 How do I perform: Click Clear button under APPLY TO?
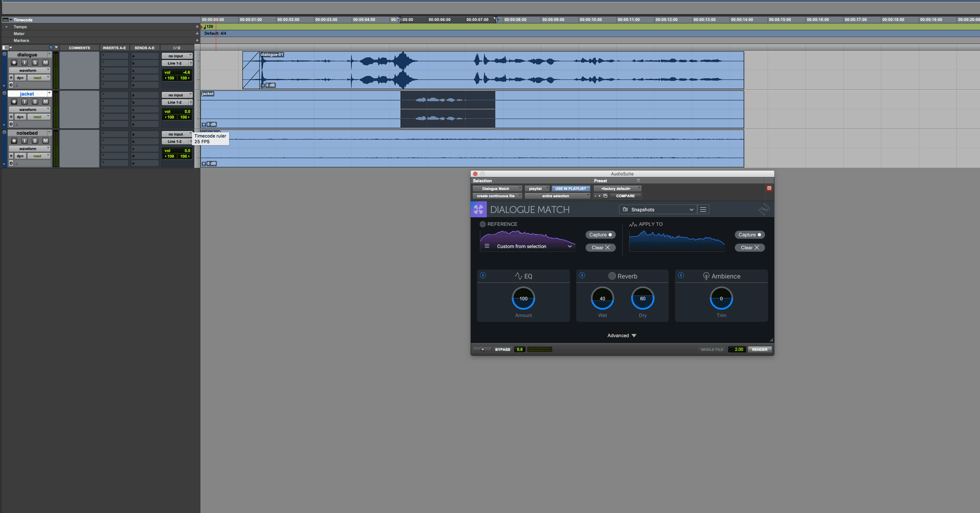(x=750, y=248)
